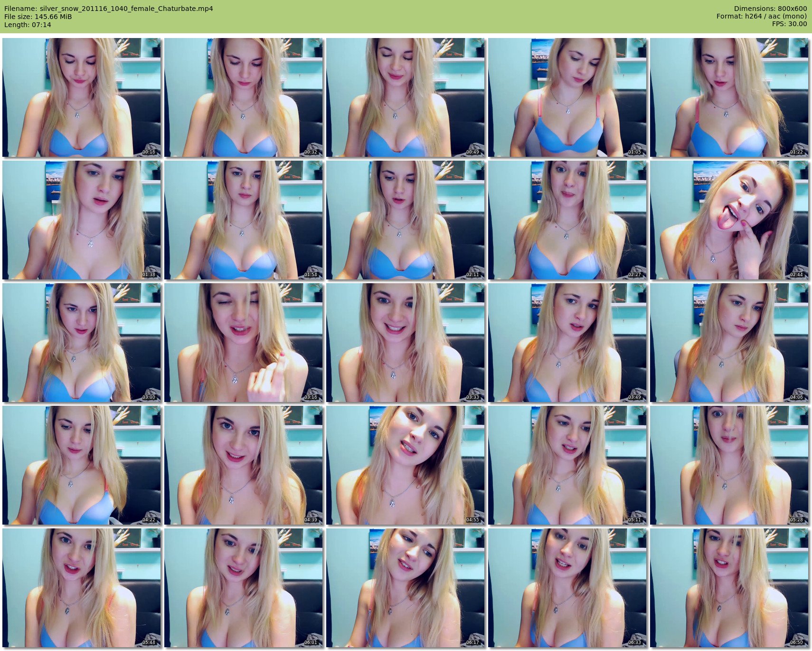
Task: Open the last thumbnail stamped 06:50
Action: (729, 588)
